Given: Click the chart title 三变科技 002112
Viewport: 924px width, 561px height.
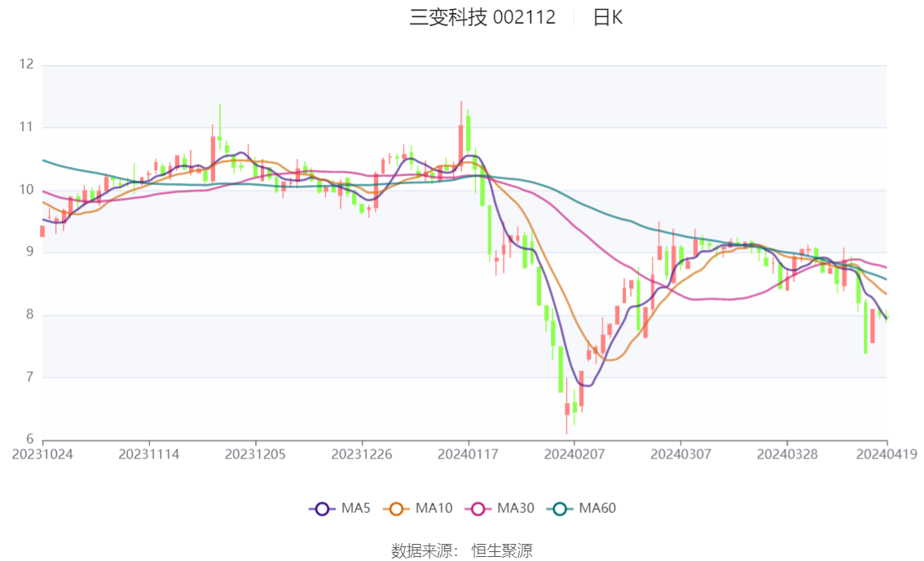Looking at the screenshot, I should tap(482, 17).
